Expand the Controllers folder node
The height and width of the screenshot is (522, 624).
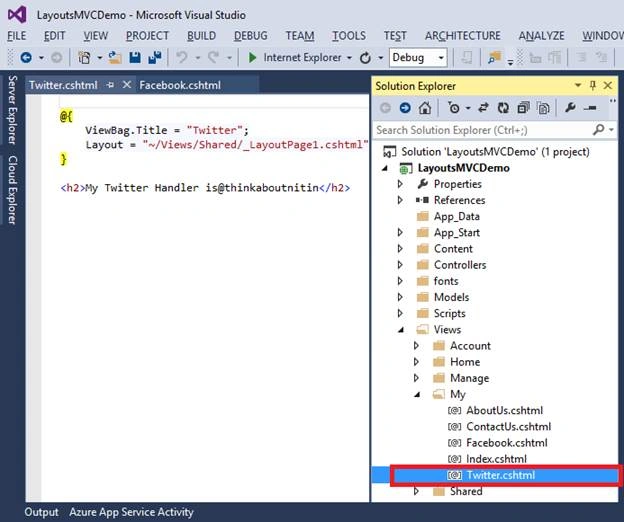click(400, 265)
